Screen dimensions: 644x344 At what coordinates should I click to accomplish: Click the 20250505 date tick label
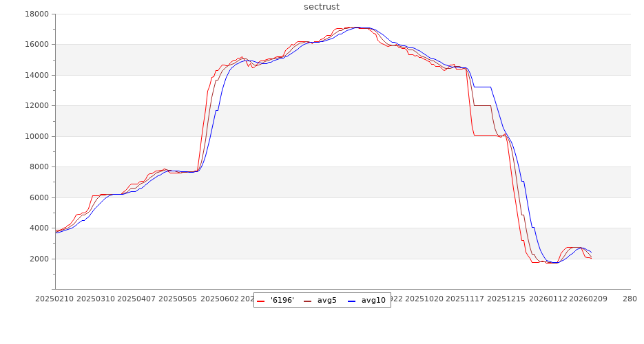(177, 299)
